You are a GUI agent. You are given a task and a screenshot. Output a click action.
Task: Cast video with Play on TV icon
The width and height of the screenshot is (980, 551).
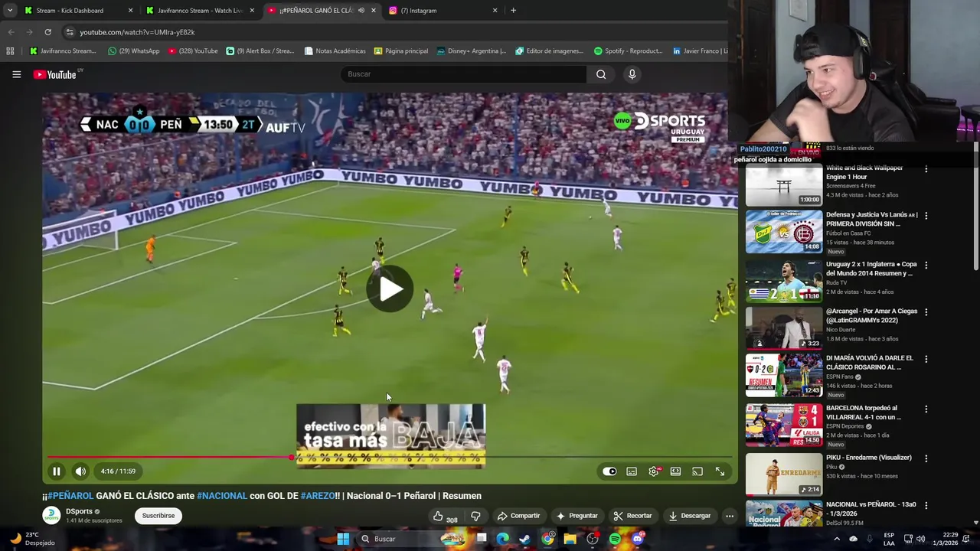(x=697, y=471)
